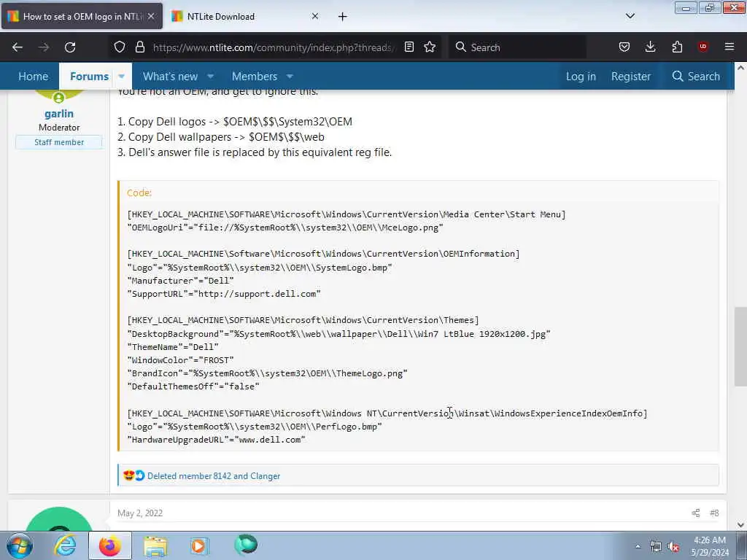Open the Forums nav item
The width and height of the screenshot is (747, 560).
click(x=89, y=76)
